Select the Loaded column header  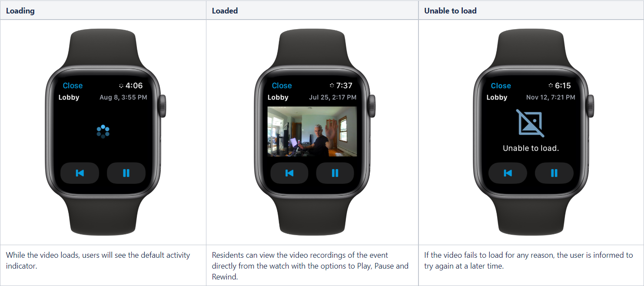(x=225, y=11)
